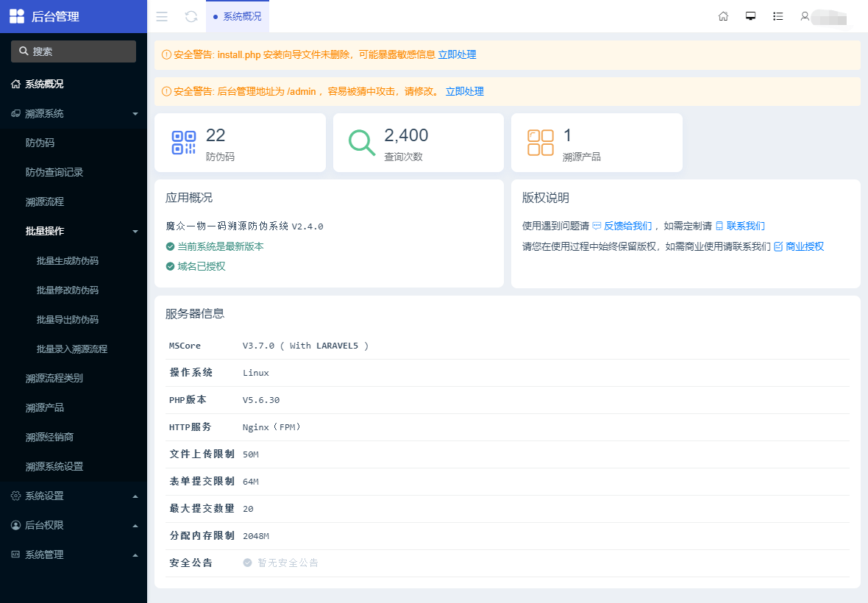Image resolution: width=868 pixels, height=603 pixels.
Task: Click the truck icon beside 溯源系统
Action: (x=15, y=113)
